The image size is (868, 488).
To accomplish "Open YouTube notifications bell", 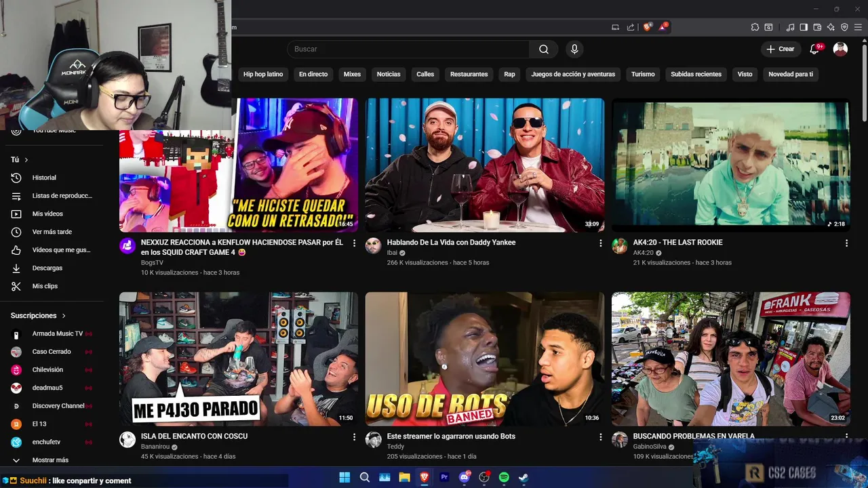I will click(x=815, y=49).
